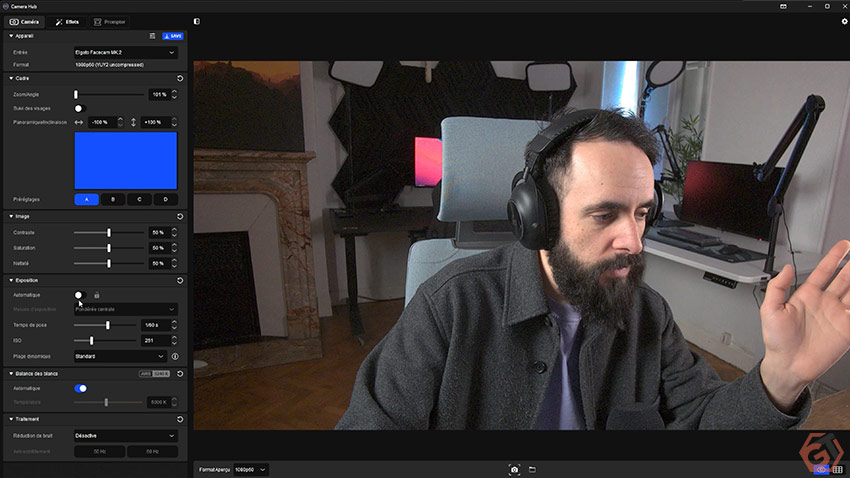The image size is (850, 478).
Task: Adjust the Saturation slider
Action: click(109, 248)
